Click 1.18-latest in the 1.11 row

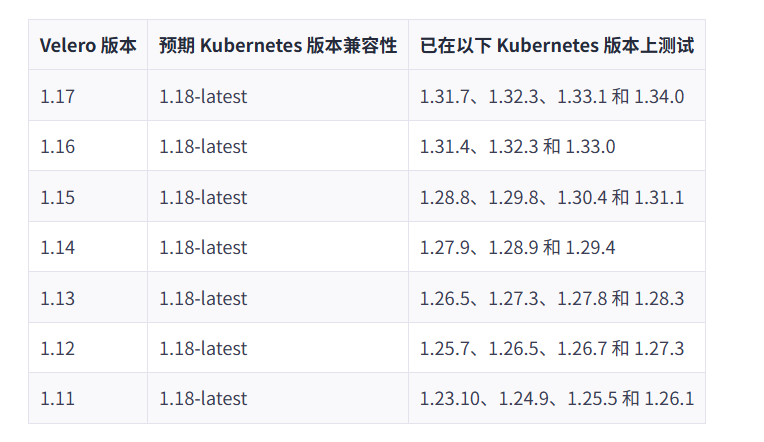(x=203, y=399)
